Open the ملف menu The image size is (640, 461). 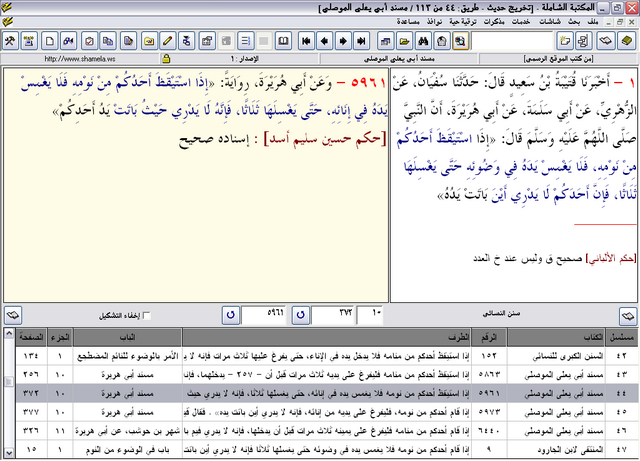593,22
